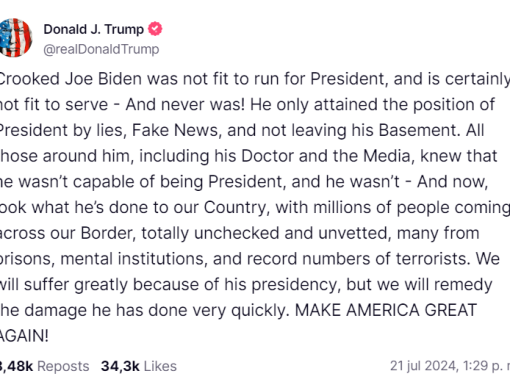This screenshot has width=510, height=382.
Task: Click the line about mental institutions and terrorists
Action: [x=250, y=259]
